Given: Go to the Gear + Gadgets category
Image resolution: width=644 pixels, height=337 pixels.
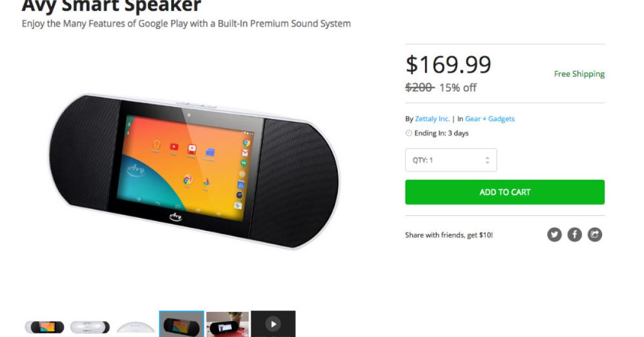Looking at the screenshot, I should click(x=489, y=119).
